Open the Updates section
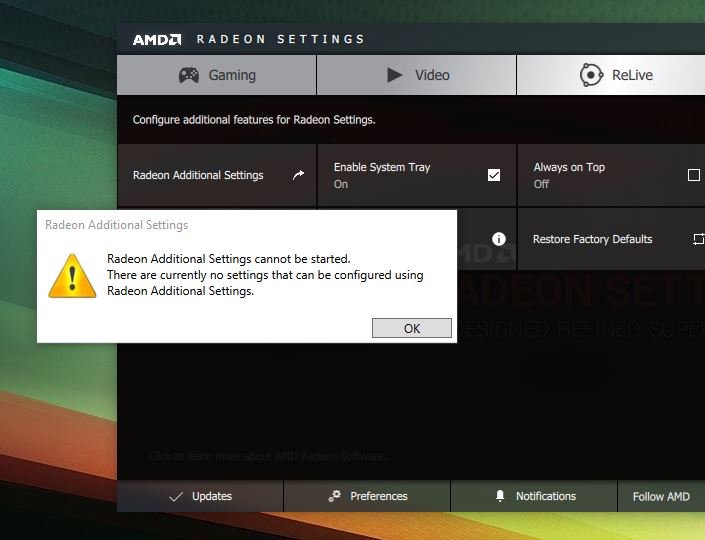This screenshot has height=540, width=705. click(200, 496)
